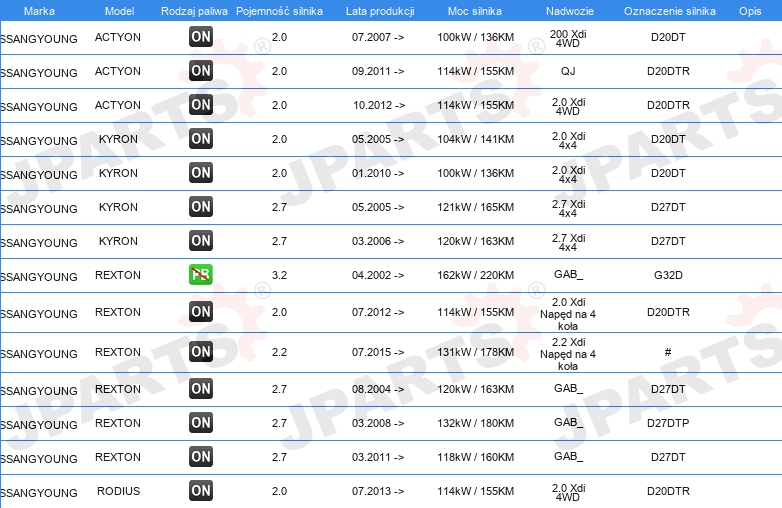Select the production date 07.2013 -> cell
782x508 pixels.
378,491
